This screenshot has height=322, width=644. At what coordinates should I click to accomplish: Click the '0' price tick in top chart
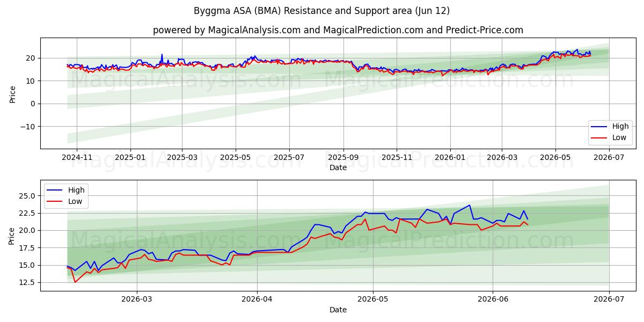pos(34,104)
